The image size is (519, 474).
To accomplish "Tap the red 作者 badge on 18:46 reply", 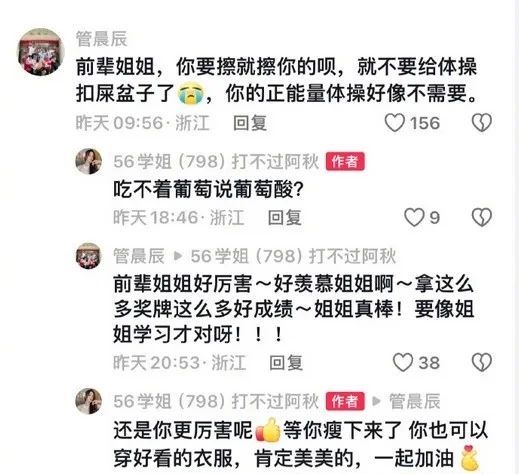I will tap(345, 162).
